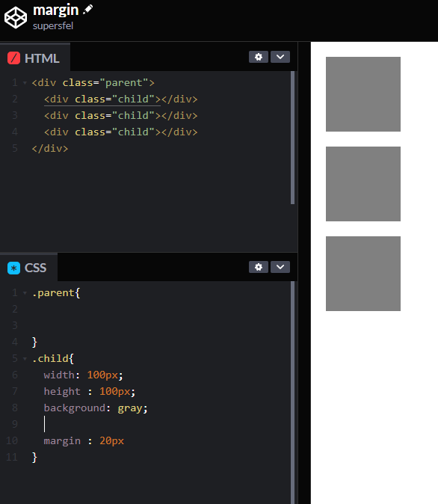
Task: Click HTML editor vertical scrollbar
Action: 292,138
